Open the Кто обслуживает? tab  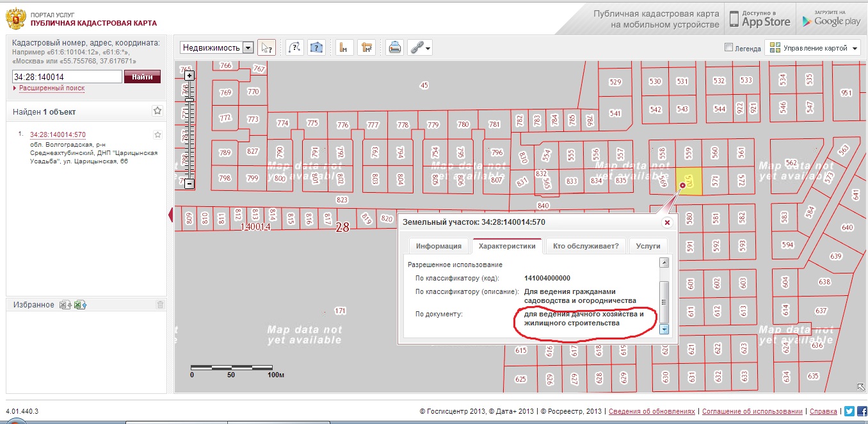click(x=585, y=246)
